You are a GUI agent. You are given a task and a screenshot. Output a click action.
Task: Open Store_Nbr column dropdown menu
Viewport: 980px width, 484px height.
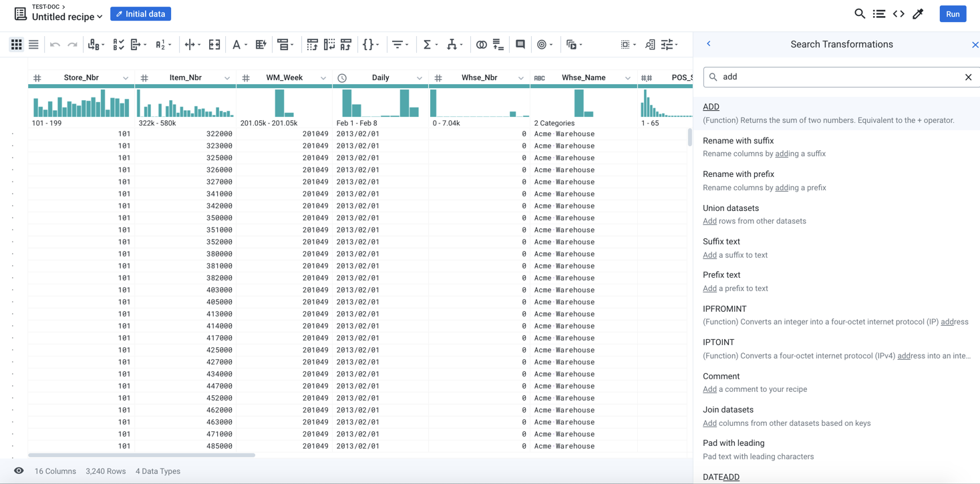coord(126,78)
